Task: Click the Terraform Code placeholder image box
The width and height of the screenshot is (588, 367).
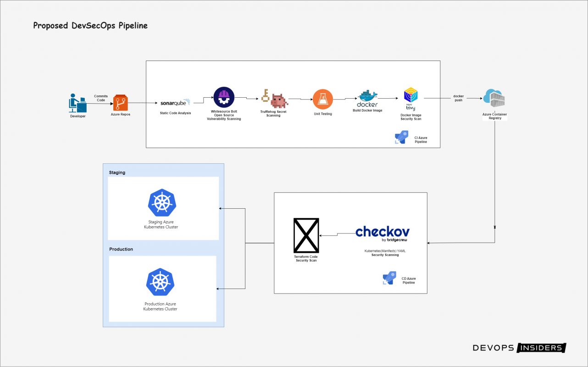Action: pos(306,235)
